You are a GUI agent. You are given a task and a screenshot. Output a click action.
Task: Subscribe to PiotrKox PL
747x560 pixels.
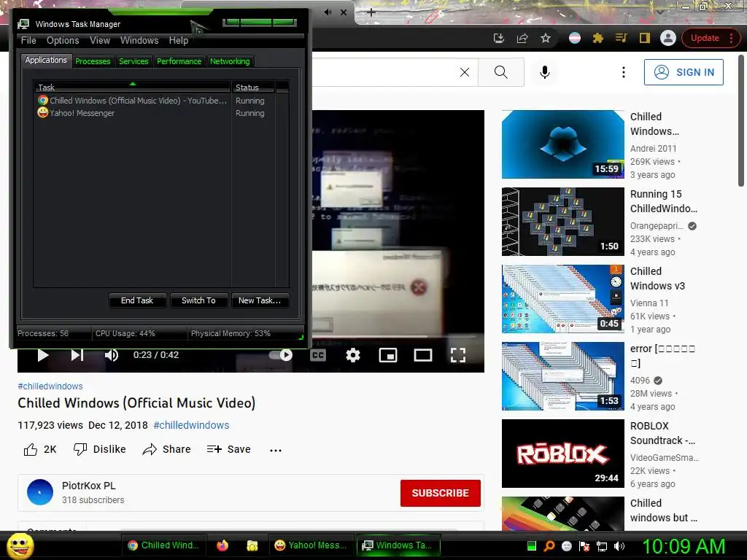point(440,493)
